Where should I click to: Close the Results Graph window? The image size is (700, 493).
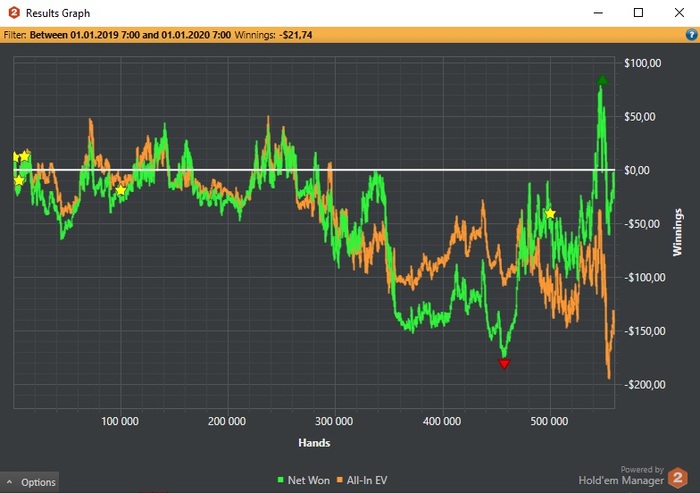coord(679,13)
